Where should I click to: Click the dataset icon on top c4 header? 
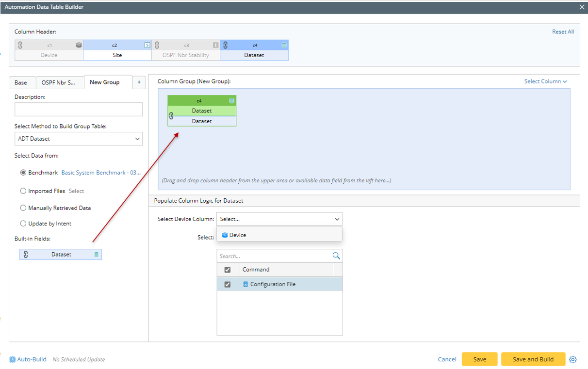pos(284,45)
